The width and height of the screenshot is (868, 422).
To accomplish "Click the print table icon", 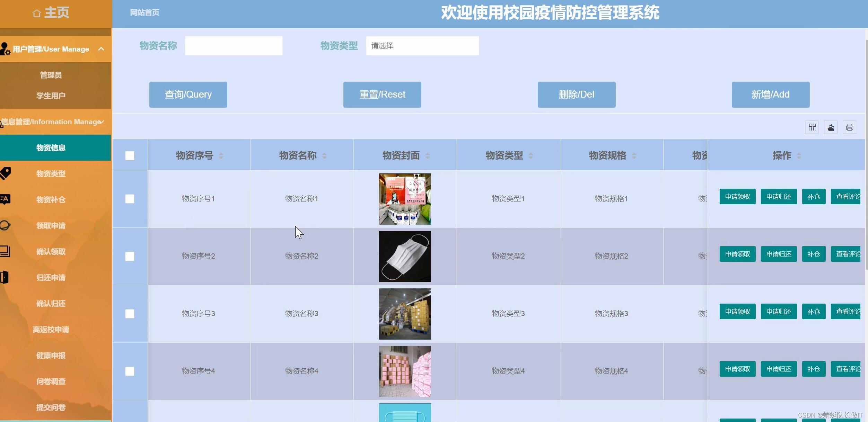I will click(x=849, y=127).
